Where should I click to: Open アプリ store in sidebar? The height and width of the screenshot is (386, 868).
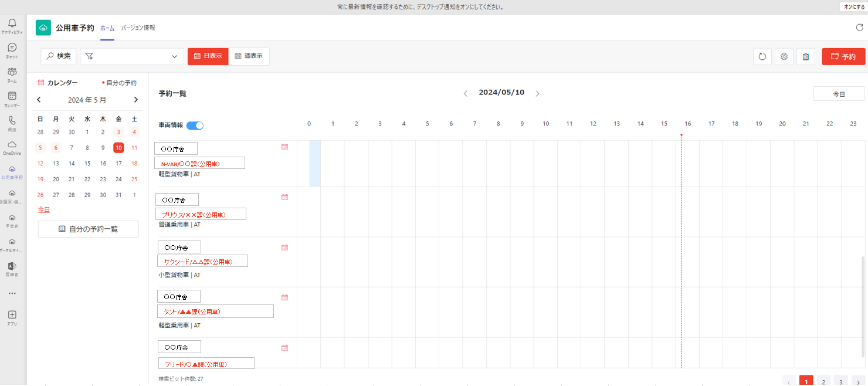tap(12, 318)
